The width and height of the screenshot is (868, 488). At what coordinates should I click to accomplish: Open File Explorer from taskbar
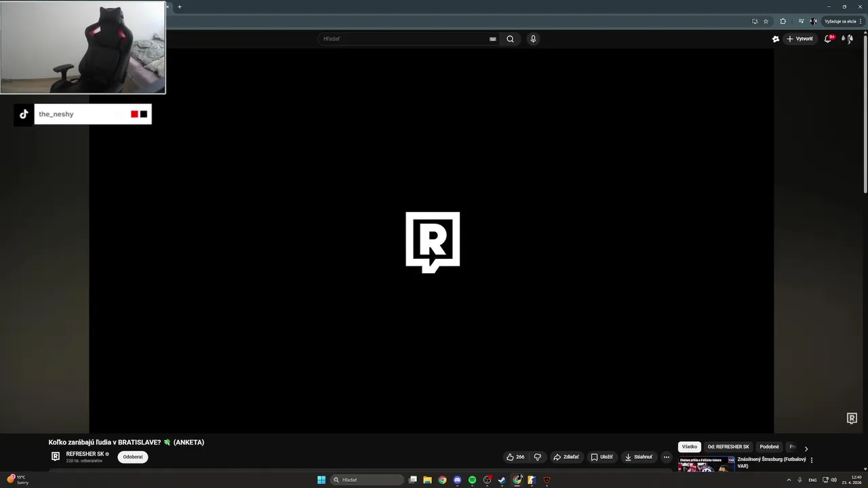pos(427,480)
